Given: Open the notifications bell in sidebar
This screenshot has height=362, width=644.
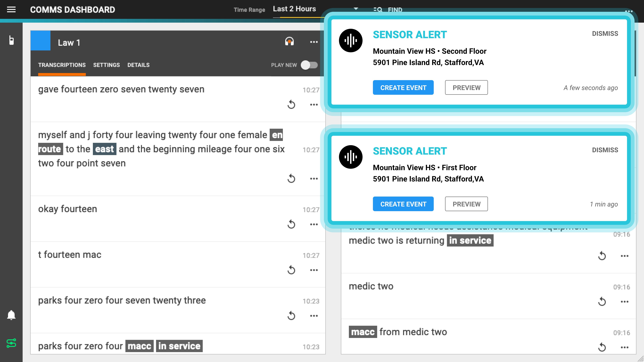Looking at the screenshot, I should pyautogui.click(x=11, y=315).
